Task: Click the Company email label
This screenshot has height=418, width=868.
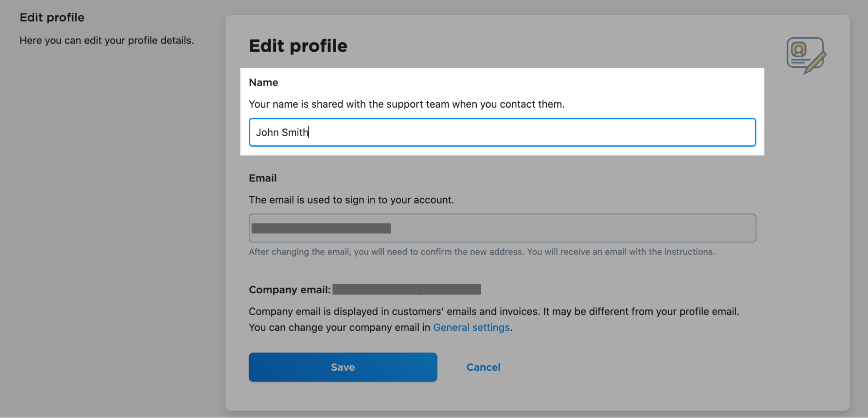Action: coord(288,290)
